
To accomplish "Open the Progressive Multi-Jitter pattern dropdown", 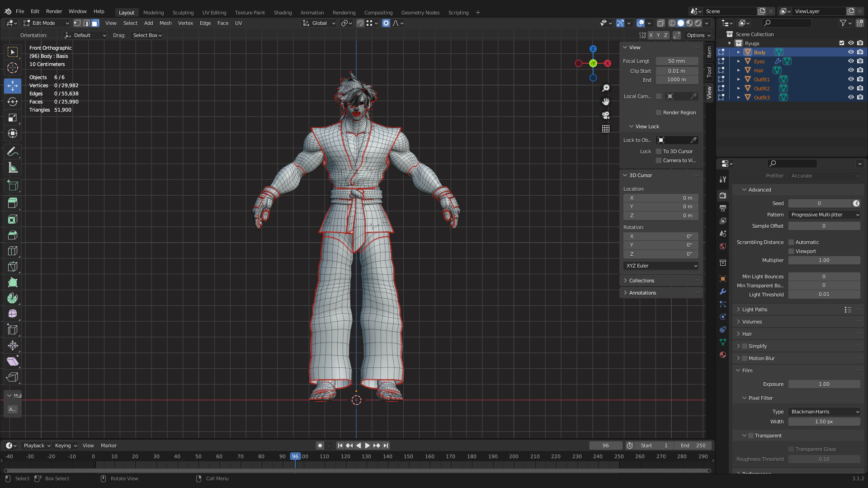I will 824,215.
